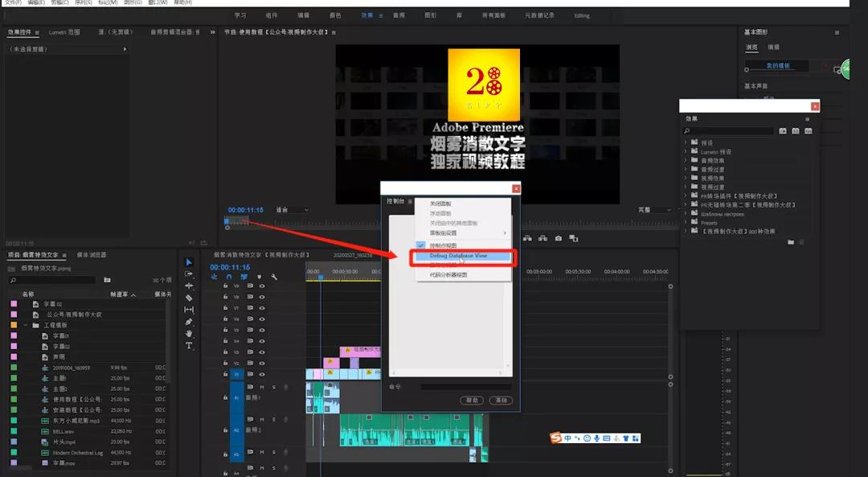Image resolution: width=868 pixels, height=477 pixels.
Task: Open the 完整 playback resolution dropdown
Action: coord(655,210)
